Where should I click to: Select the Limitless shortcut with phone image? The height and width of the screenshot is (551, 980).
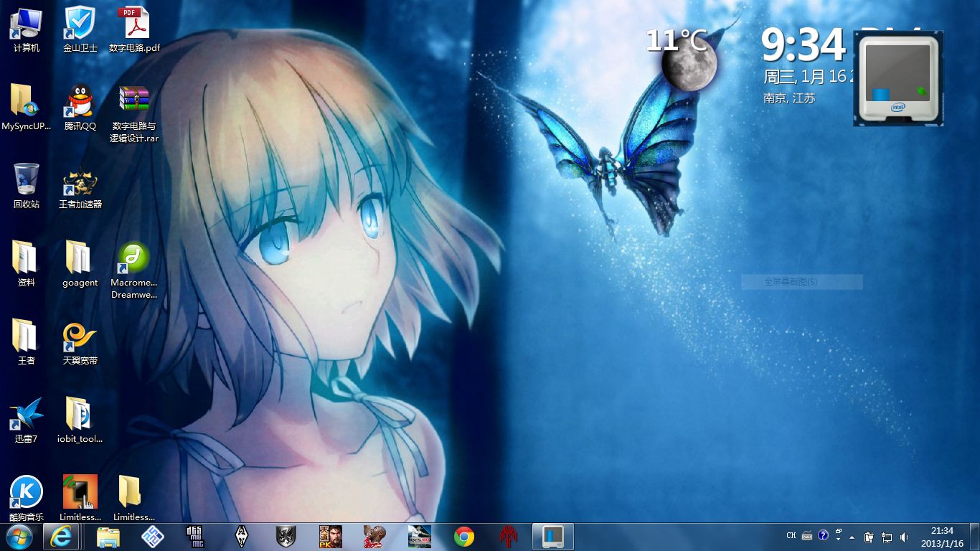(x=80, y=498)
